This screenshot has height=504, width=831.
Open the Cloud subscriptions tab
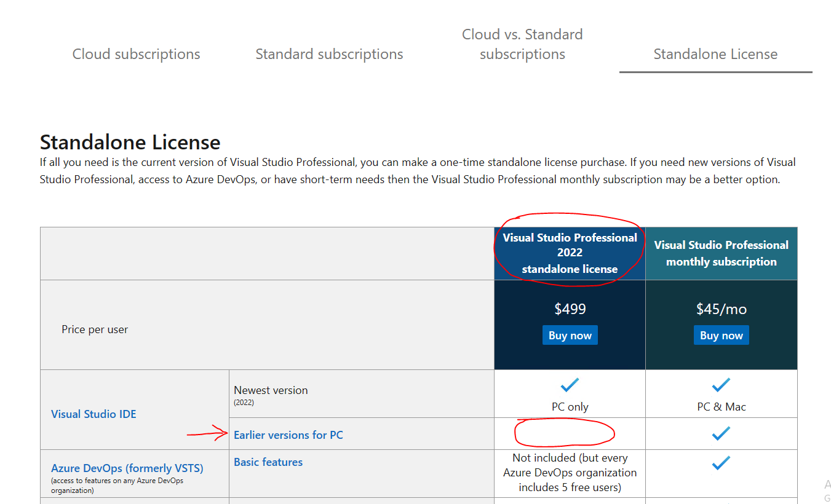pos(136,54)
